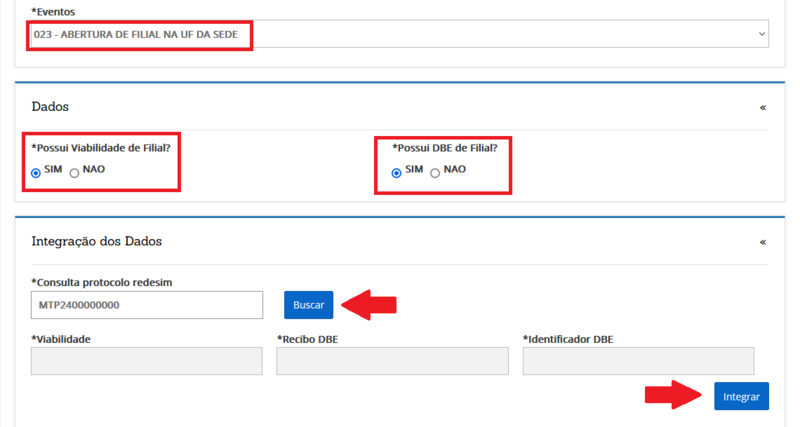Select NAO for Possui DBE de Filial
Image resolution: width=800 pixels, height=427 pixels.
435,172
